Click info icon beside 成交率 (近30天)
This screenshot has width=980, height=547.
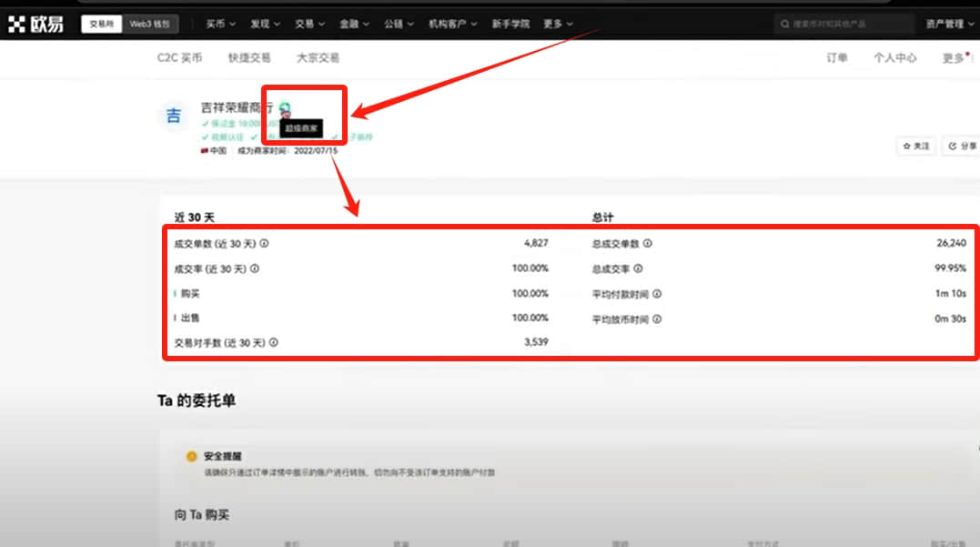(x=255, y=268)
